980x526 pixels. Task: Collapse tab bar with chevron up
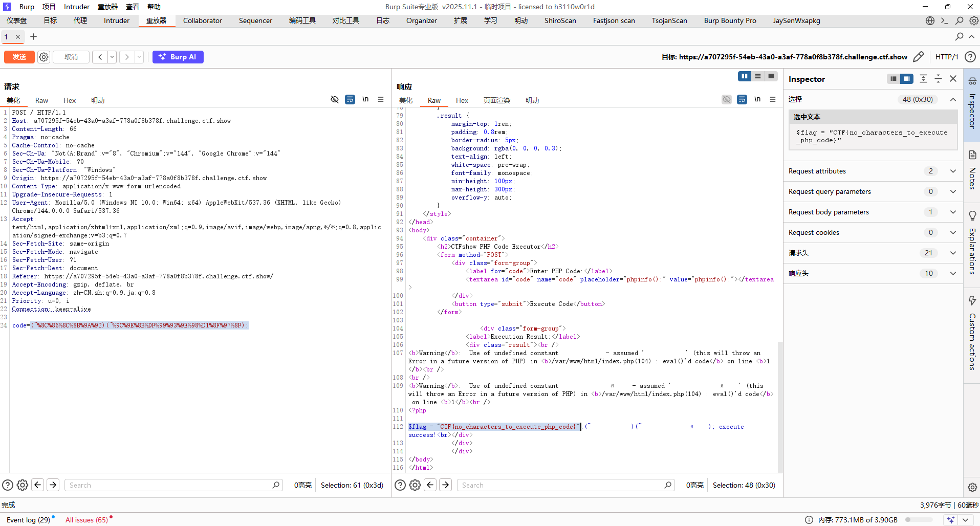tap(971, 37)
